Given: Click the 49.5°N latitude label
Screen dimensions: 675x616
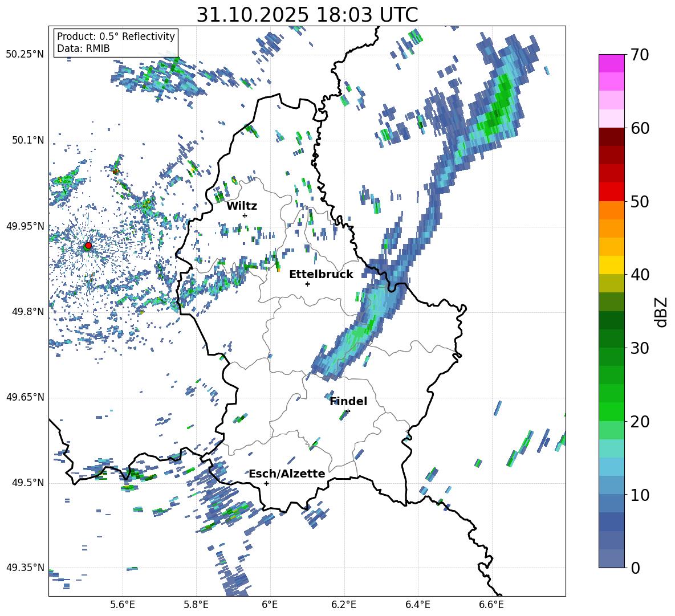Looking at the screenshot, I should 28,483.
